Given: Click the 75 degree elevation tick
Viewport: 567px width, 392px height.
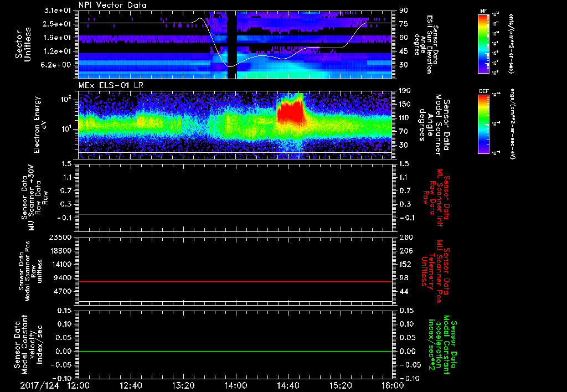Looking at the screenshot, I should (404, 24).
